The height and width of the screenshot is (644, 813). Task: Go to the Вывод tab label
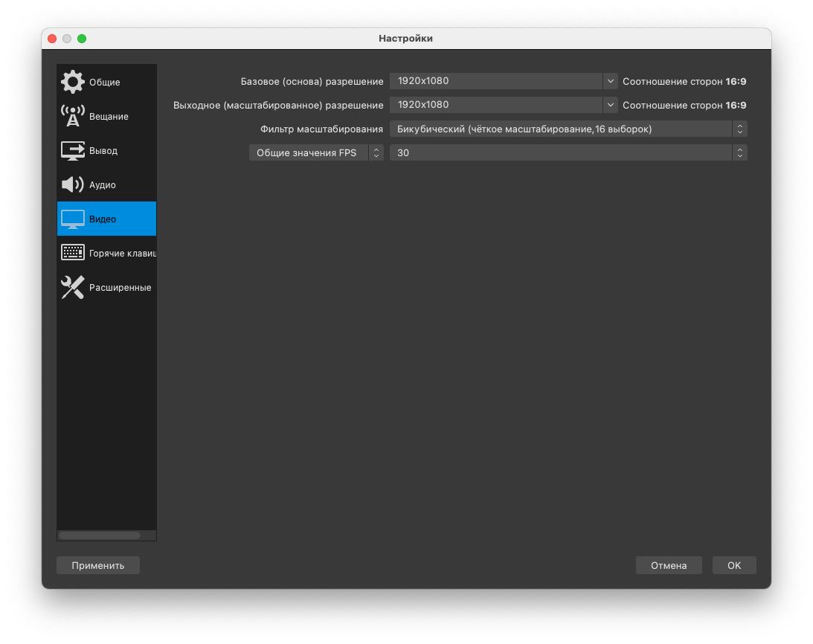point(103,151)
